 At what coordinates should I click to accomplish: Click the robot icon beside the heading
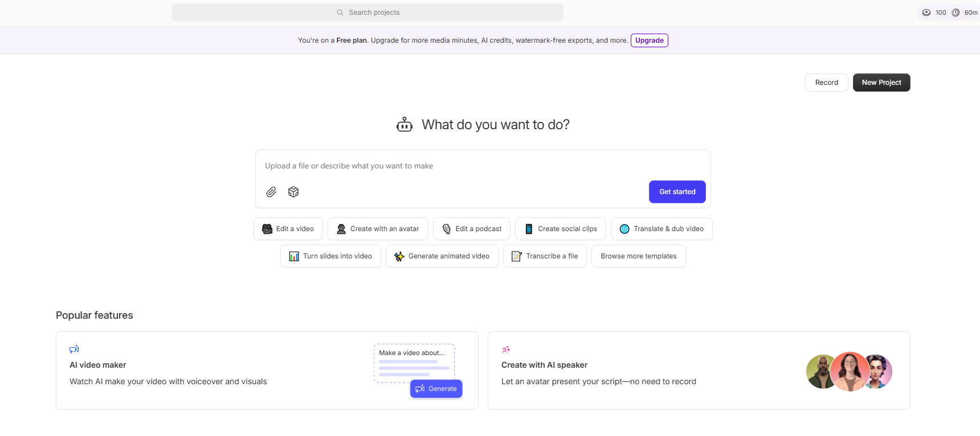[405, 125]
